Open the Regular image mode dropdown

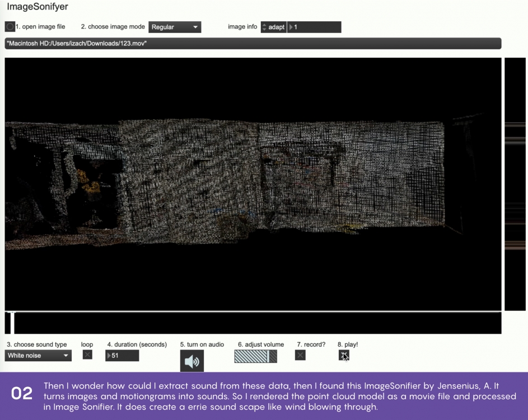(x=174, y=27)
